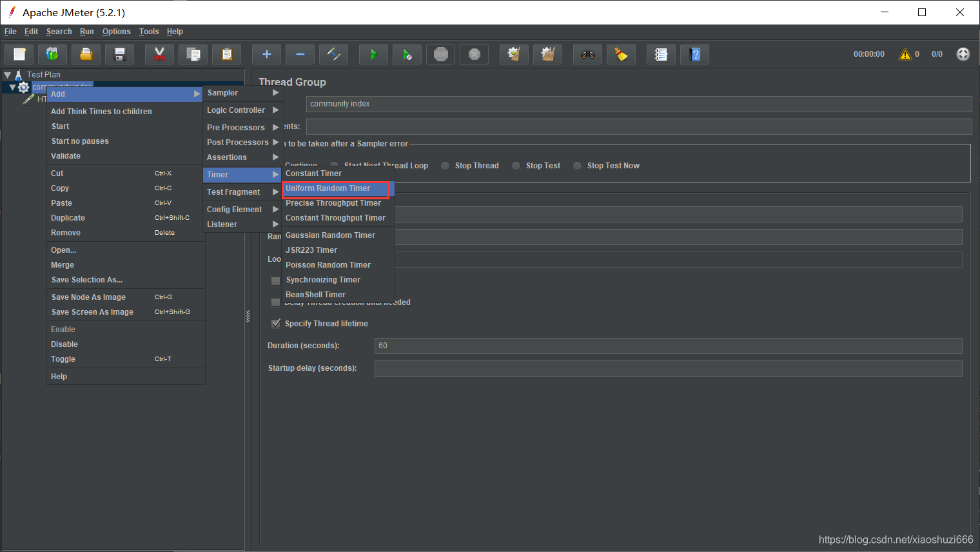The image size is (980, 552).
Task: Expand the Test Fragment submenu
Action: [x=242, y=192]
